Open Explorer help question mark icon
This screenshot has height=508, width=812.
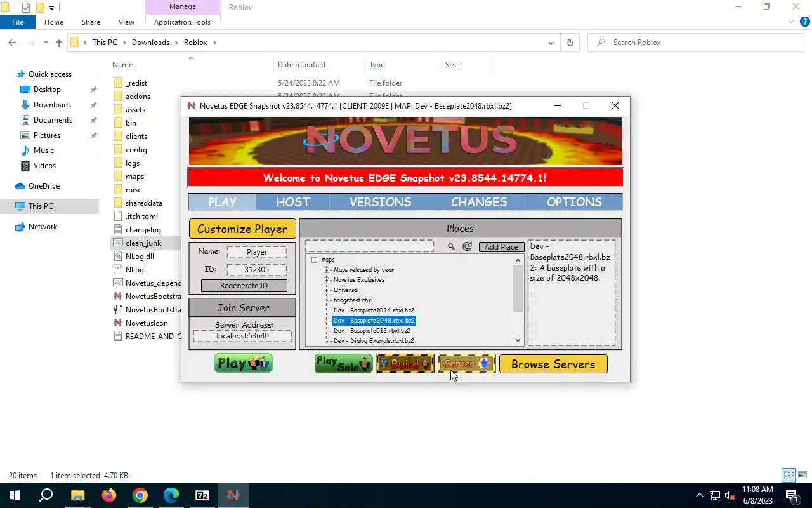coord(805,22)
